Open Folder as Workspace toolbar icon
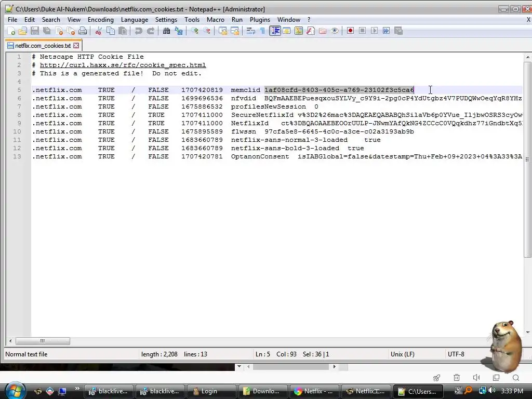Screen dimensions: 532x399 pos(323,31)
